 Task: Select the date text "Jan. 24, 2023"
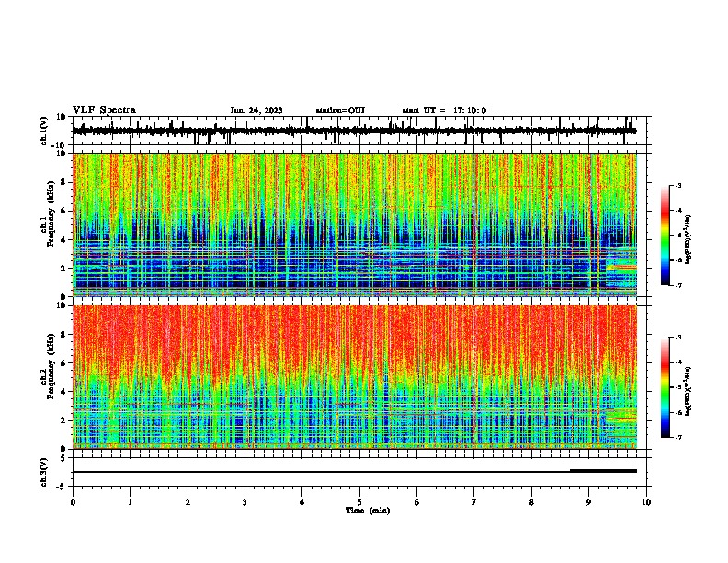[256, 110]
